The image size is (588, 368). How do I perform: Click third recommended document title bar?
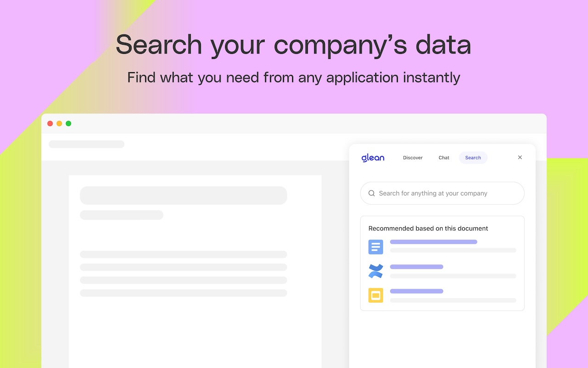(x=417, y=291)
